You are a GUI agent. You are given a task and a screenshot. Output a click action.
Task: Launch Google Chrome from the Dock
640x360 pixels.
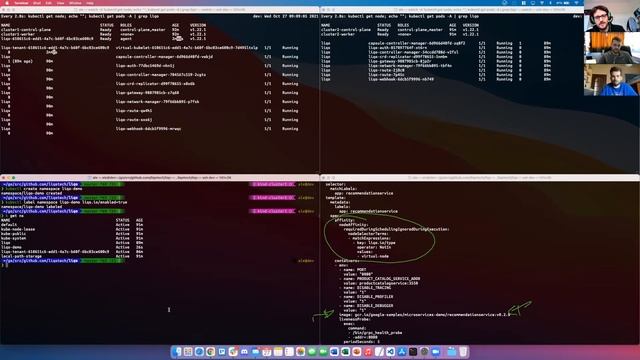pyautogui.click(x=210, y=351)
